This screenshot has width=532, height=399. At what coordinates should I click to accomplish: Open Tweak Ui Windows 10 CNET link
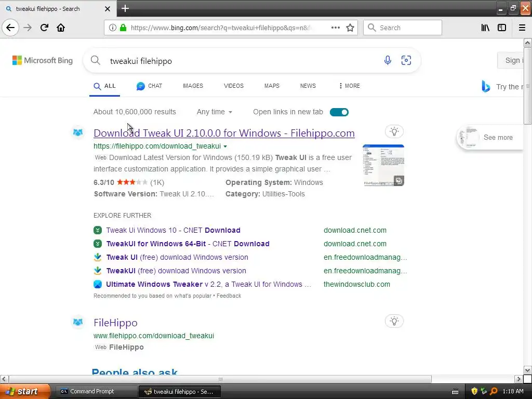pos(173,230)
